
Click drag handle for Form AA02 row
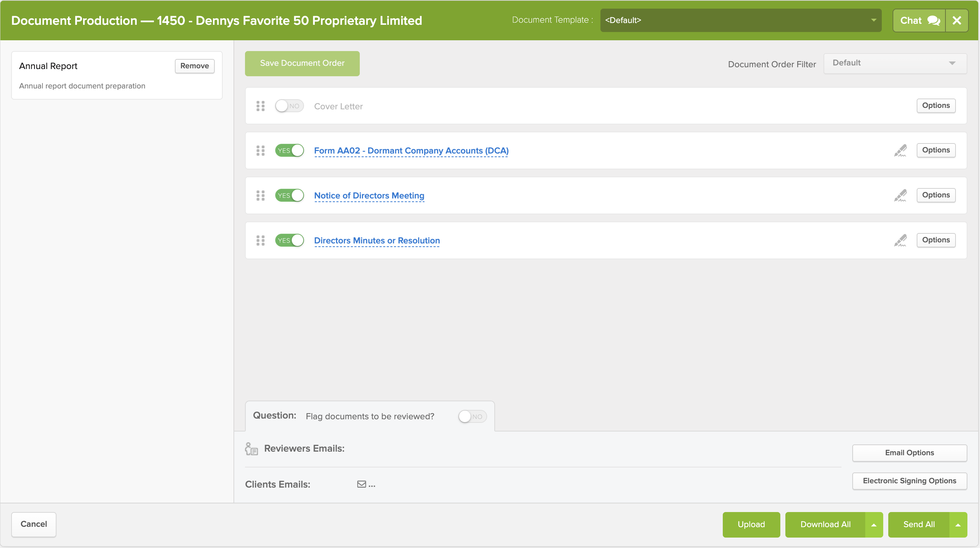tap(260, 151)
